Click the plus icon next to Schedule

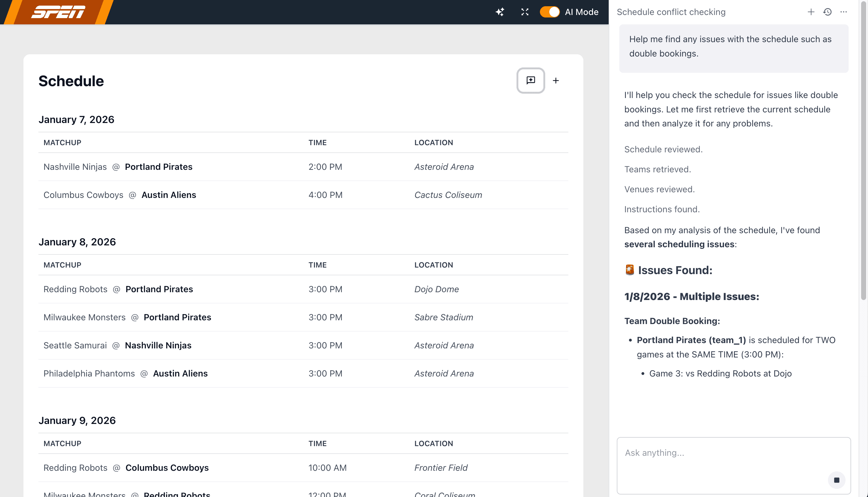pyautogui.click(x=556, y=81)
